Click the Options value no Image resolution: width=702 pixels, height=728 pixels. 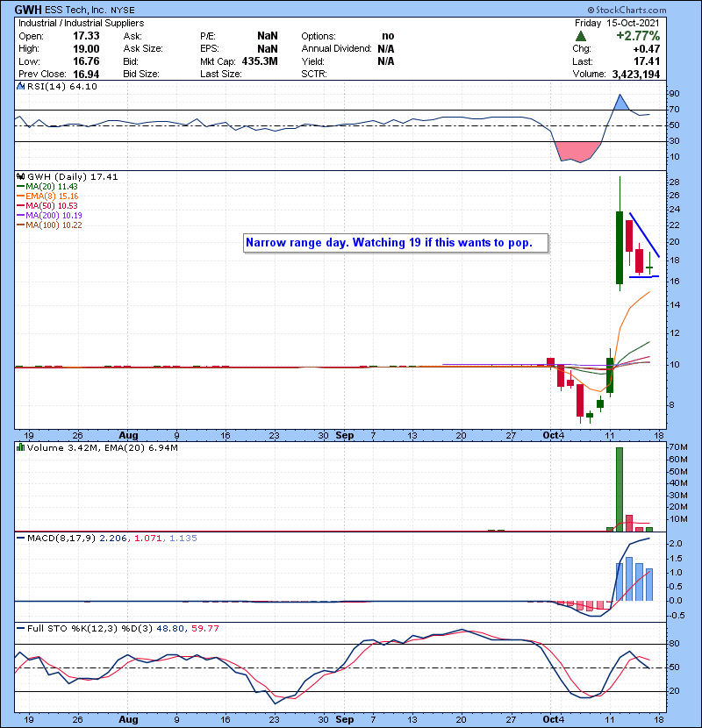[x=388, y=36]
